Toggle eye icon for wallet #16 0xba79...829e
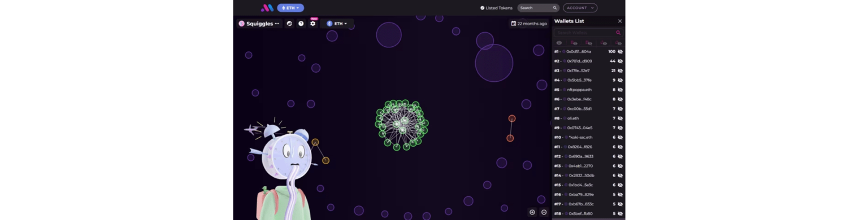Image resolution: width=868 pixels, height=220 pixels. pyautogui.click(x=620, y=195)
